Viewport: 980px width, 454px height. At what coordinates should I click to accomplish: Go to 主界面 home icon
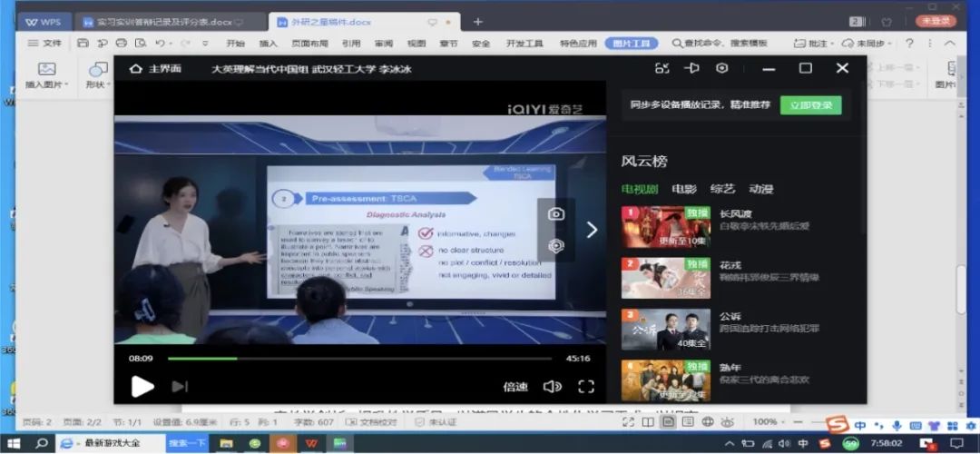[135, 68]
